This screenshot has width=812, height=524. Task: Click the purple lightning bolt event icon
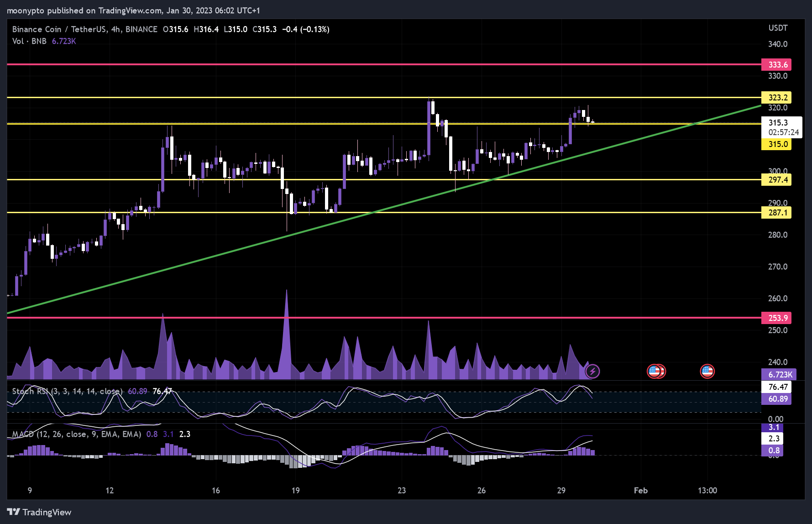(x=592, y=371)
